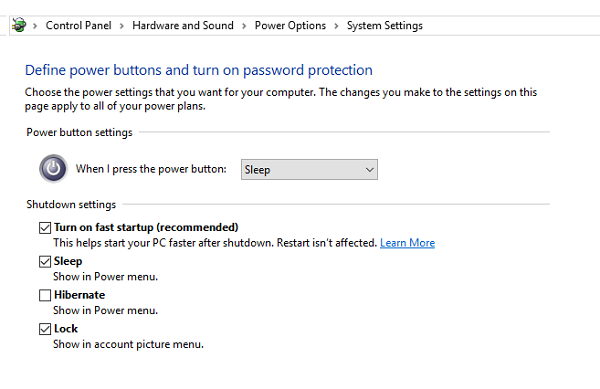The height and width of the screenshot is (389, 600).
Task: Expand the chevron after Control Panel
Action: pos(122,26)
